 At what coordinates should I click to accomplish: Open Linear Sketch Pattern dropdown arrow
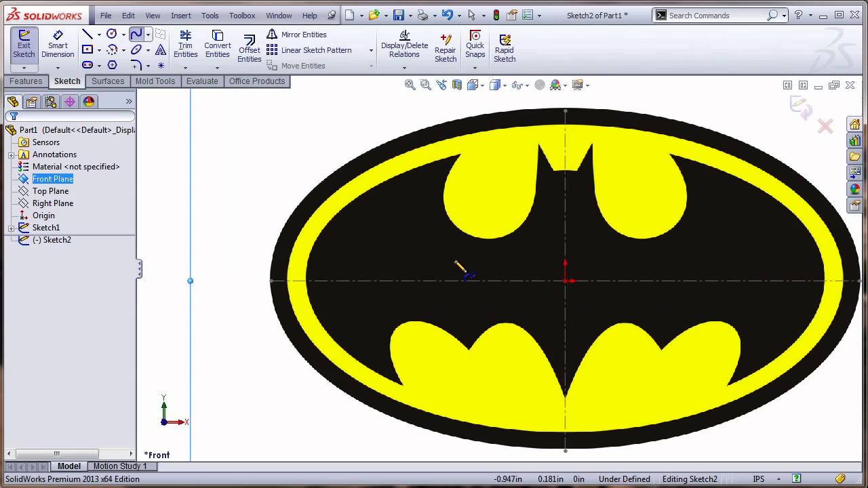tap(371, 50)
